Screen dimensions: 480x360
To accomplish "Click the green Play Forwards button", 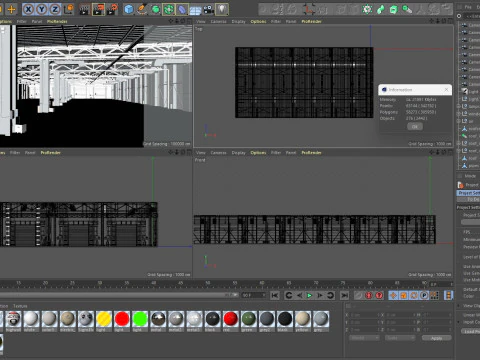I will pos(309,295).
